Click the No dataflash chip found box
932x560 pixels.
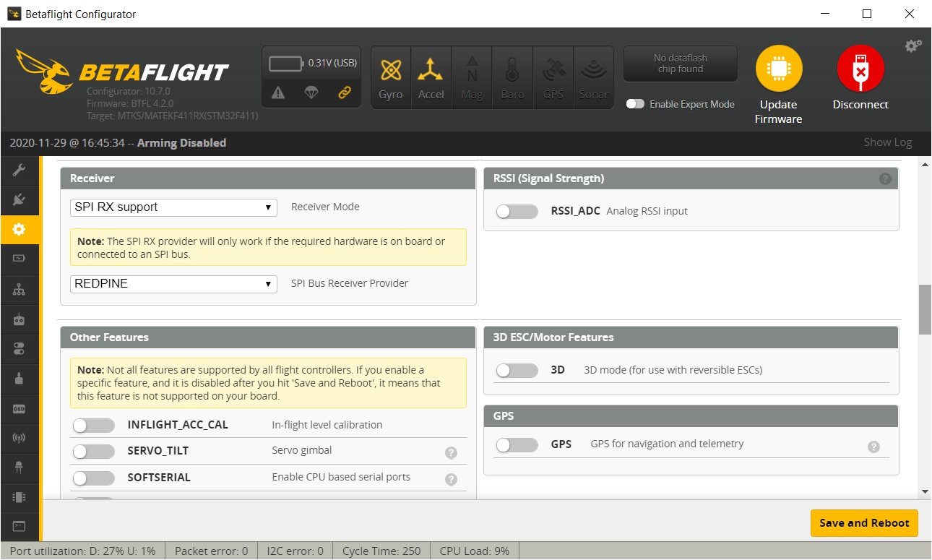point(681,64)
